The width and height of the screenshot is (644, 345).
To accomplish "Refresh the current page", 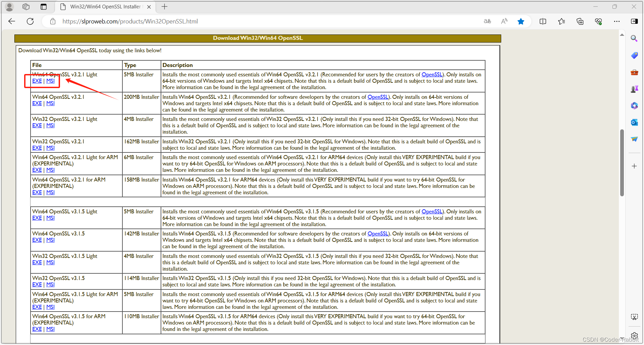I will tap(30, 21).
